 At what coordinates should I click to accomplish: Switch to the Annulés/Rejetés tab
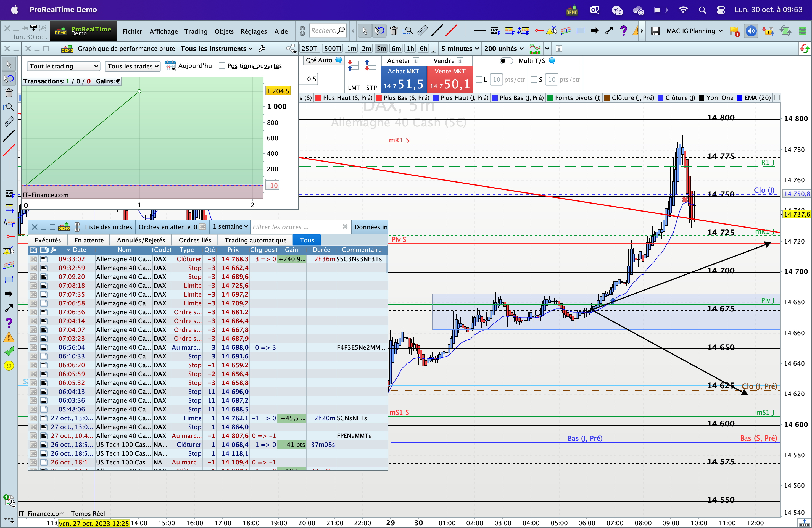(141, 240)
